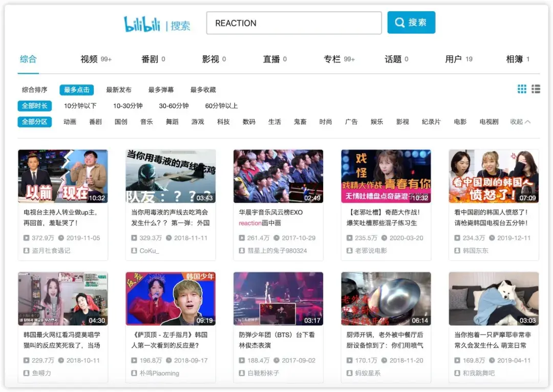This screenshot has height=392, width=553.
Task: Select 10-30分钟 duration filter
Action: (127, 106)
